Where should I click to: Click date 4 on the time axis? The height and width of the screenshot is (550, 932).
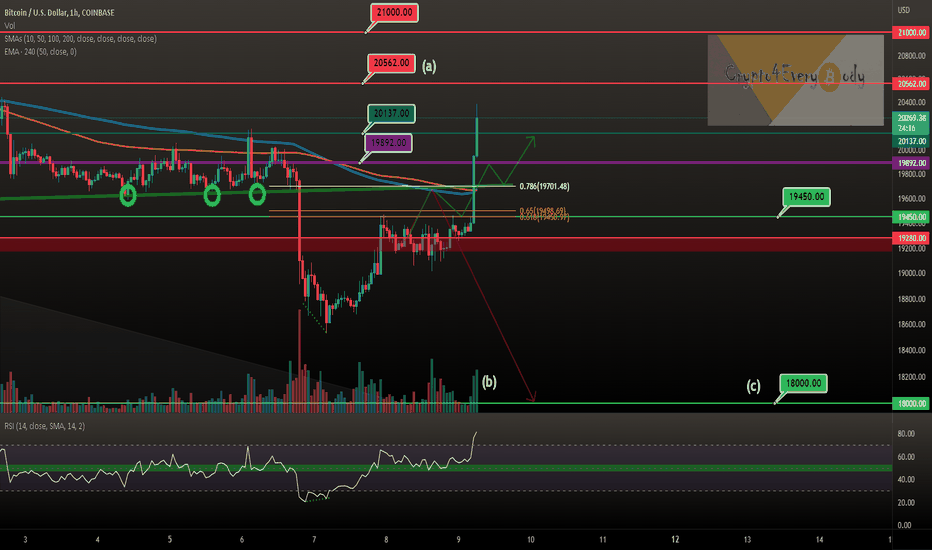coord(97,540)
